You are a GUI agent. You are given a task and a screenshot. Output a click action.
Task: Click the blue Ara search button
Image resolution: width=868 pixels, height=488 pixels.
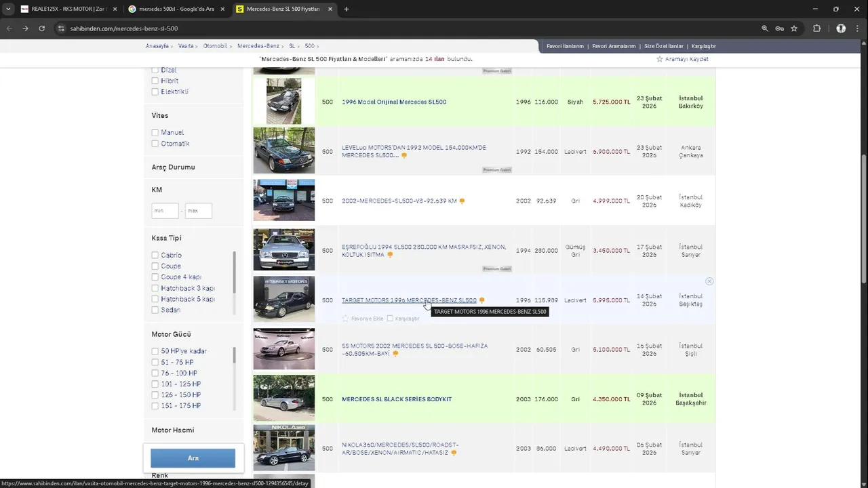[193, 458]
